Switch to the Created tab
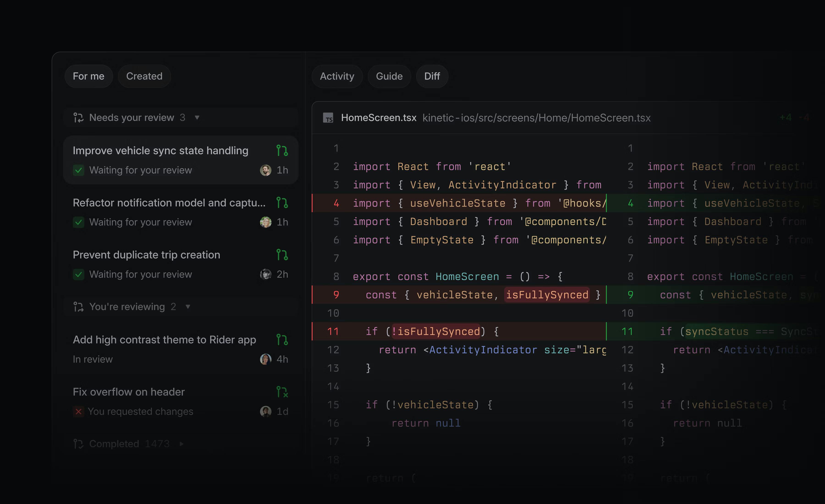 [144, 76]
